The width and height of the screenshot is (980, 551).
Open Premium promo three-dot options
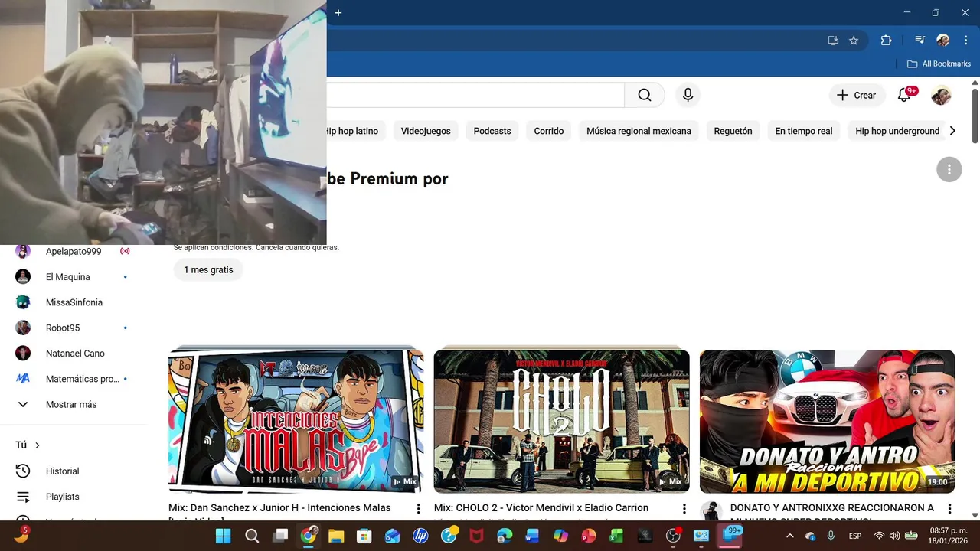(949, 169)
